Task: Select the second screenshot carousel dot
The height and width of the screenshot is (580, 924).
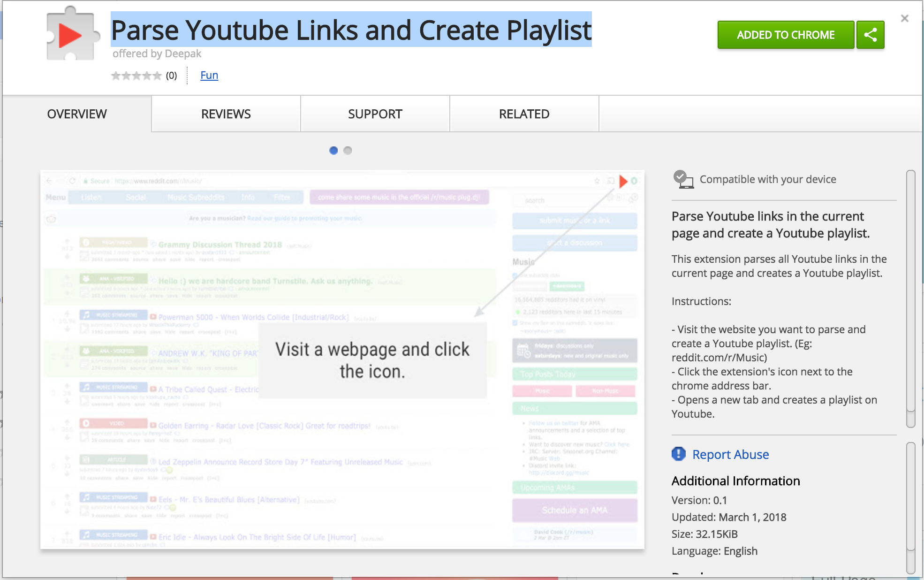Action: 348,151
